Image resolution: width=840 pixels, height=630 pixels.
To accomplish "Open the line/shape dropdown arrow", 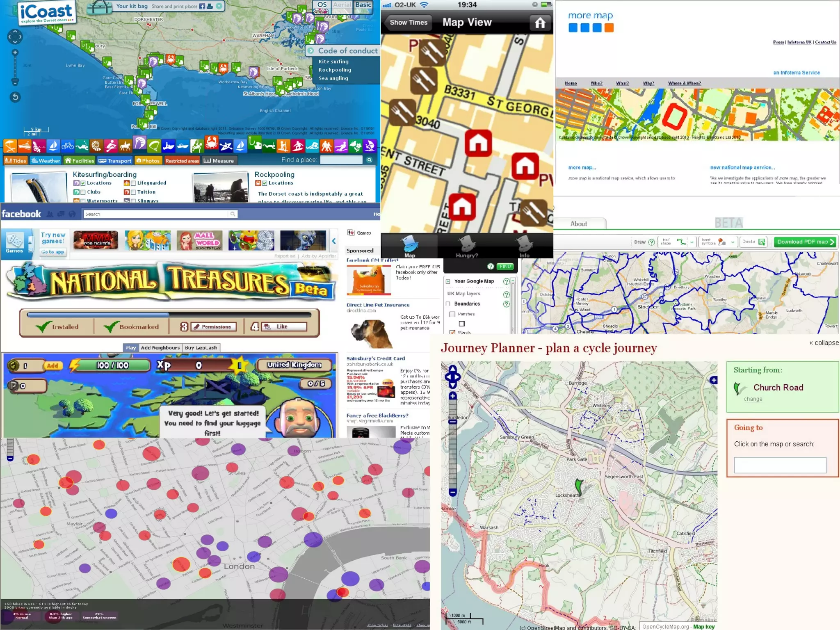I will (692, 242).
